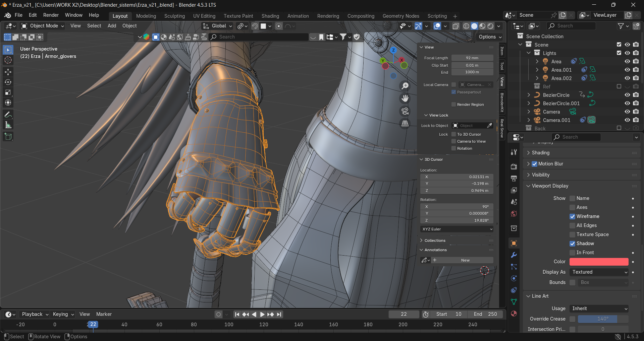644x341 pixels.
Task: Switch to the Sculpting workspace tab
Action: 174,16
